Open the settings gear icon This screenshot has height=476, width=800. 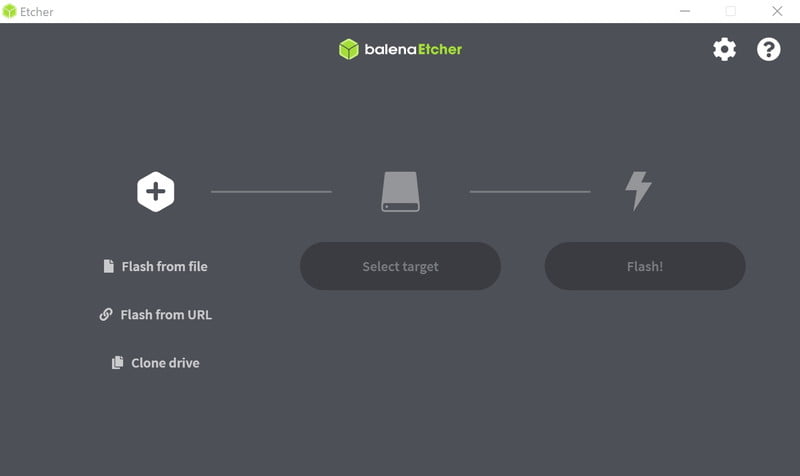(724, 49)
